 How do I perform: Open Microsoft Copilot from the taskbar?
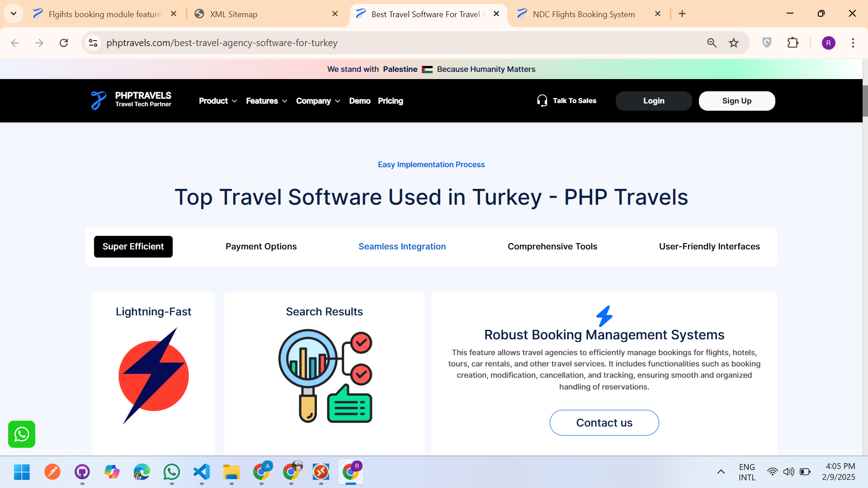tap(112, 472)
